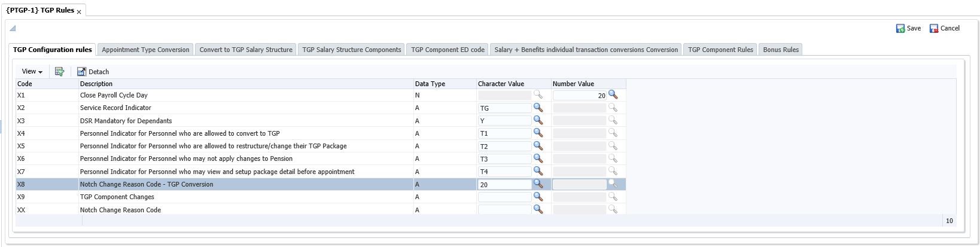
Task: Detach the rules table
Action: 93,72
